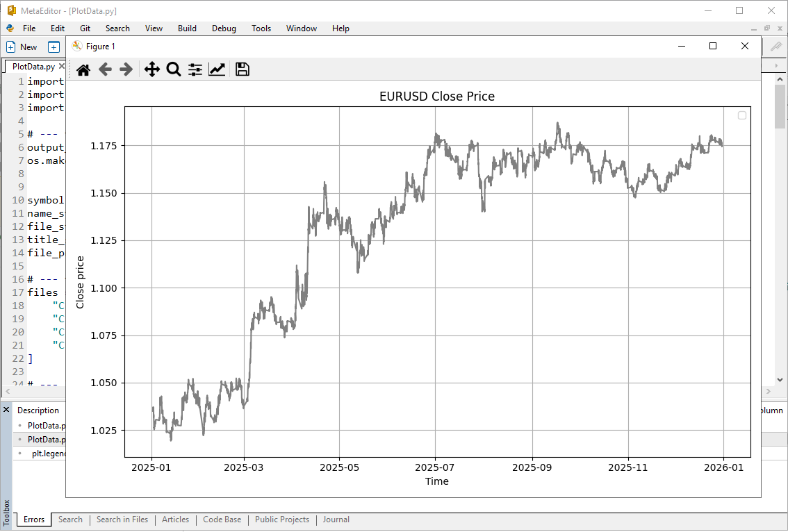Reset the plot to its home view

(x=83, y=69)
